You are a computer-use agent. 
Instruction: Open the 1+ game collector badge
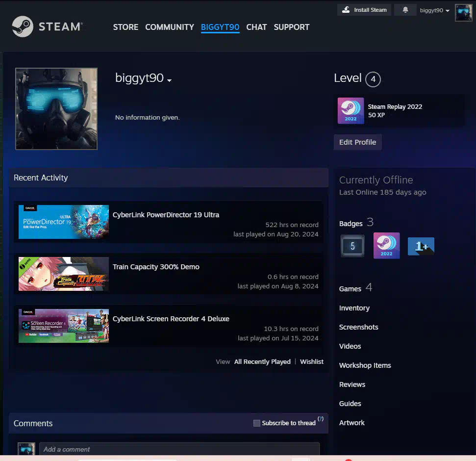(x=421, y=246)
